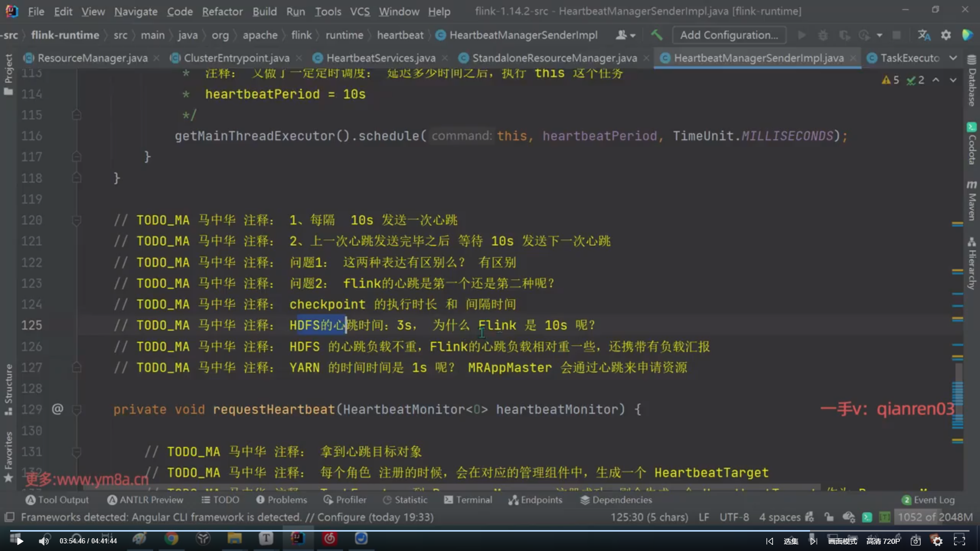Viewport: 980px width, 551px height.
Task: Click the gutter annotation icon at line 129
Action: coord(57,409)
